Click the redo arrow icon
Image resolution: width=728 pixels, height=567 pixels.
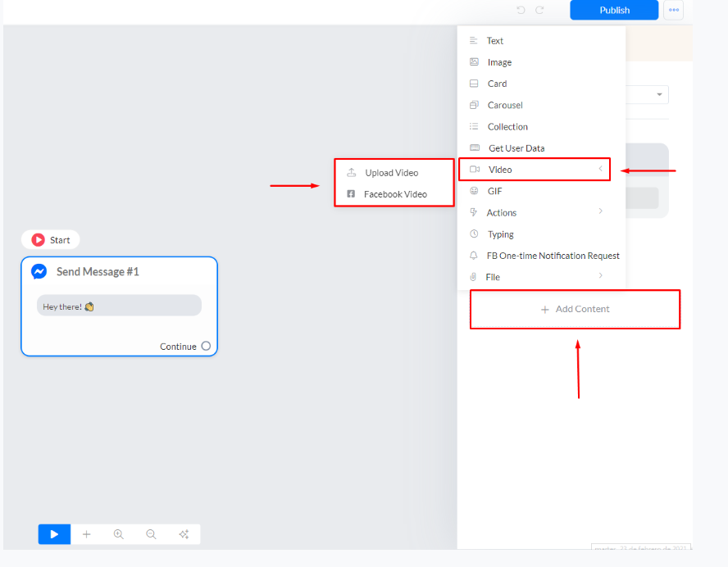pyautogui.click(x=539, y=10)
